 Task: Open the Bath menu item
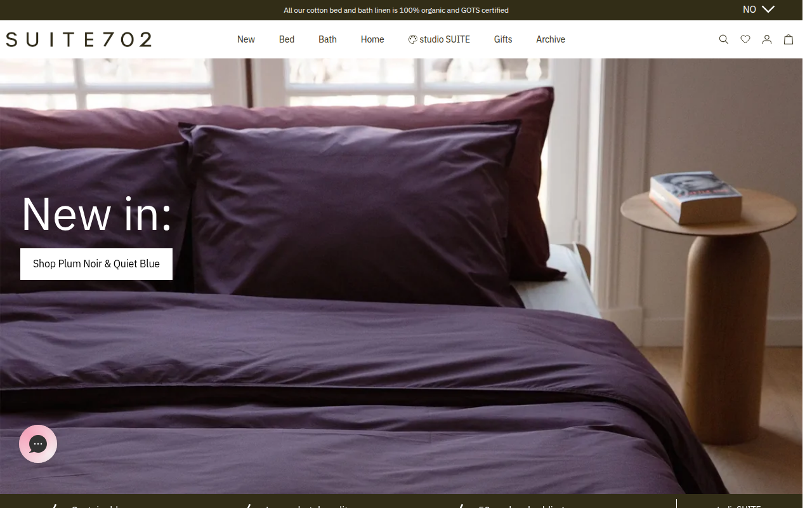(327, 39)
